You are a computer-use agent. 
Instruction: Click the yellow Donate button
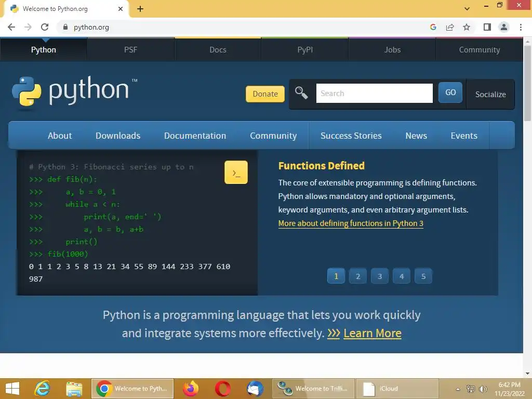point(265,94)
